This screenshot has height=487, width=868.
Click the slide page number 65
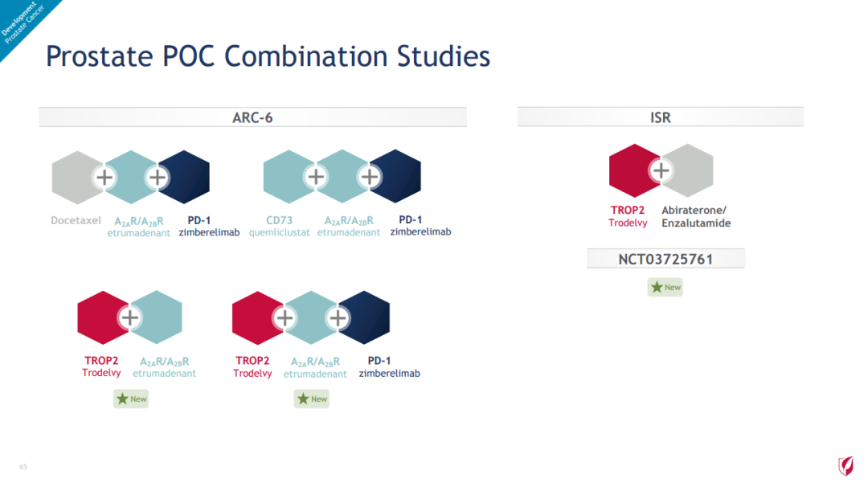click(23, 467)
